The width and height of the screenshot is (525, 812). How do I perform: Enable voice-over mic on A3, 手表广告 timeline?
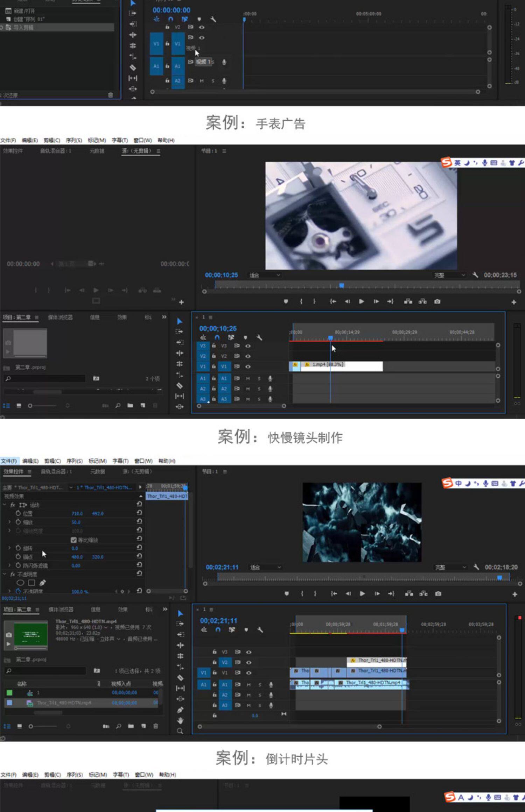tap(270, 399)
